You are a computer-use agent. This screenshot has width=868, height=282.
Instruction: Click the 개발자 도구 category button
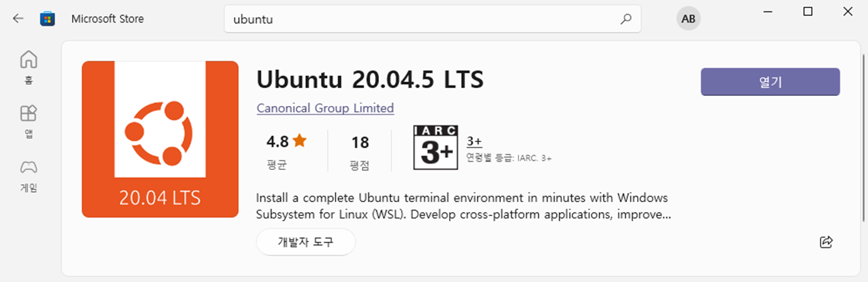(306, 242)
